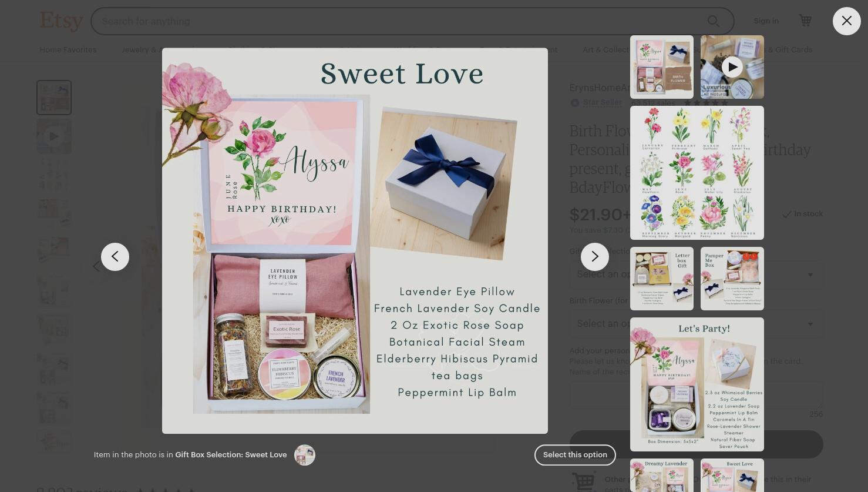Click the Star Seller badge link
The width and height of the screenshot is (868, 492).
(602, 102)
